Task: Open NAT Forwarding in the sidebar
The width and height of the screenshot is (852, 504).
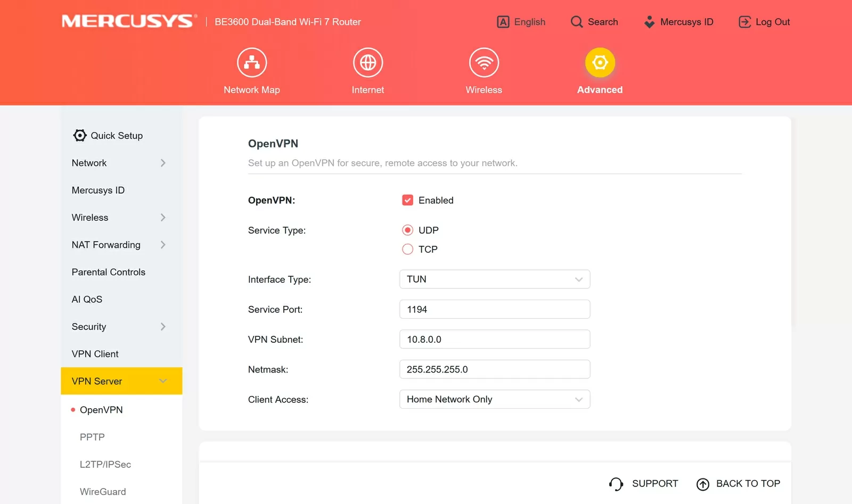Action: click(121, 245)
